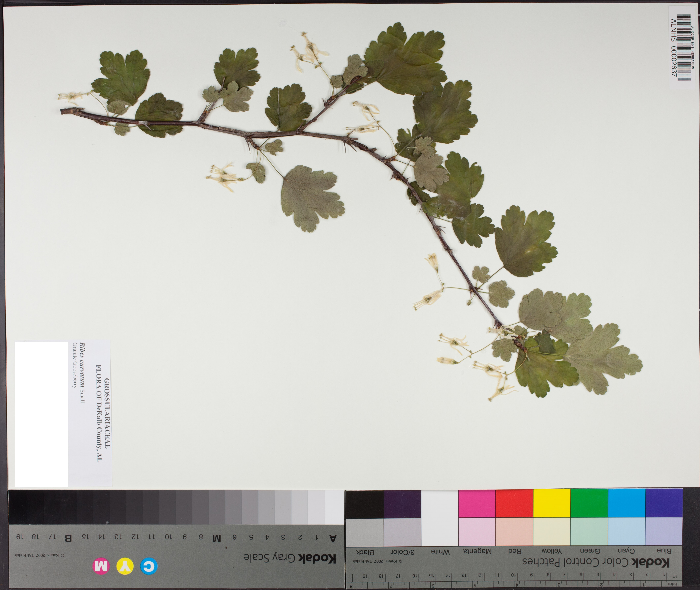Click the letter 'B' on gray scale
700x590 pixels.
(x=68, y=538)
